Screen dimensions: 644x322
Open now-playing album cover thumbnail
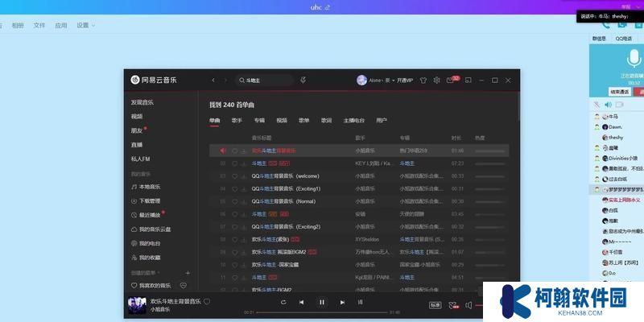pos(137,306)
